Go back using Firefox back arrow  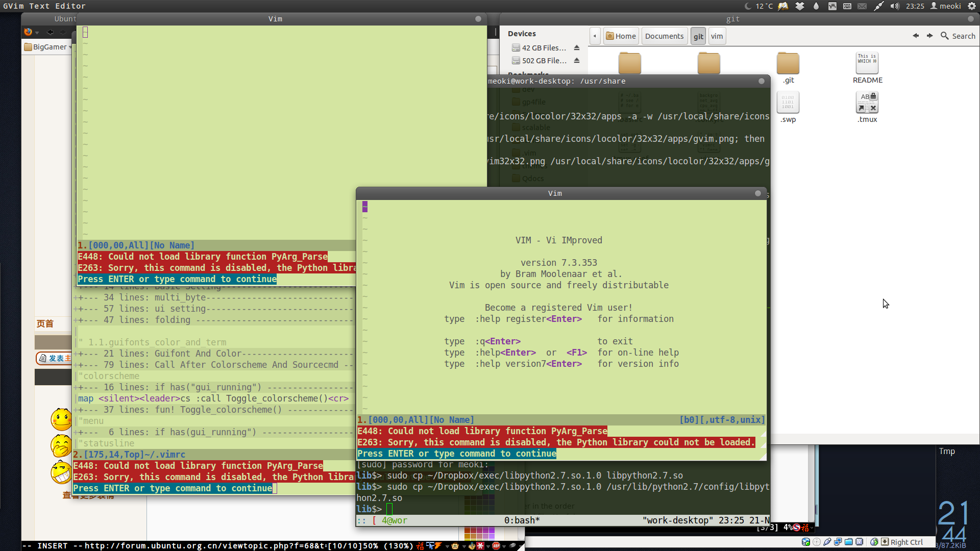pos(50,32)
